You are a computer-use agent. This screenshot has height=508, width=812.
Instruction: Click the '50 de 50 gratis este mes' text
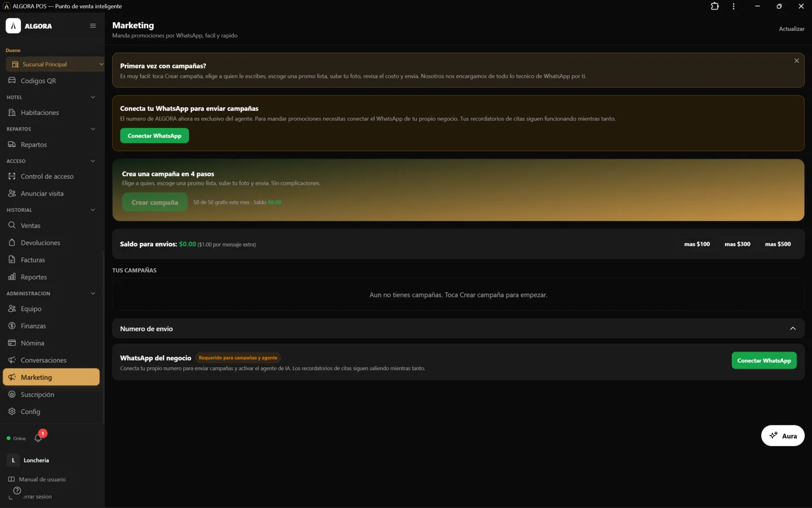click(x=221, y=202)
